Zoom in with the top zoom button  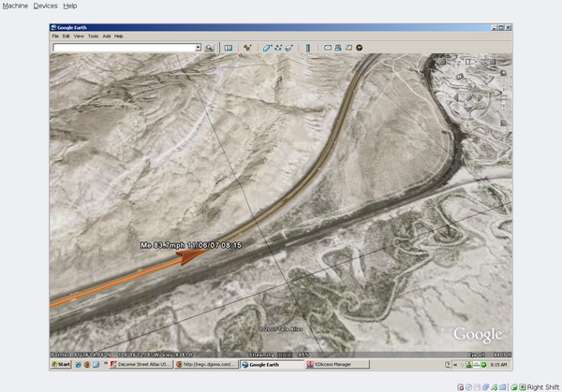pos(504,73)
